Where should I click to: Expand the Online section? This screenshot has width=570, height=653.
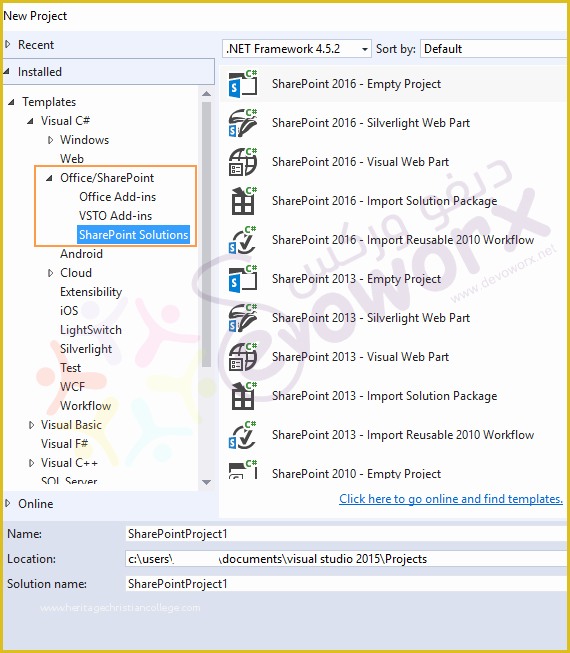tap(7, 503)
